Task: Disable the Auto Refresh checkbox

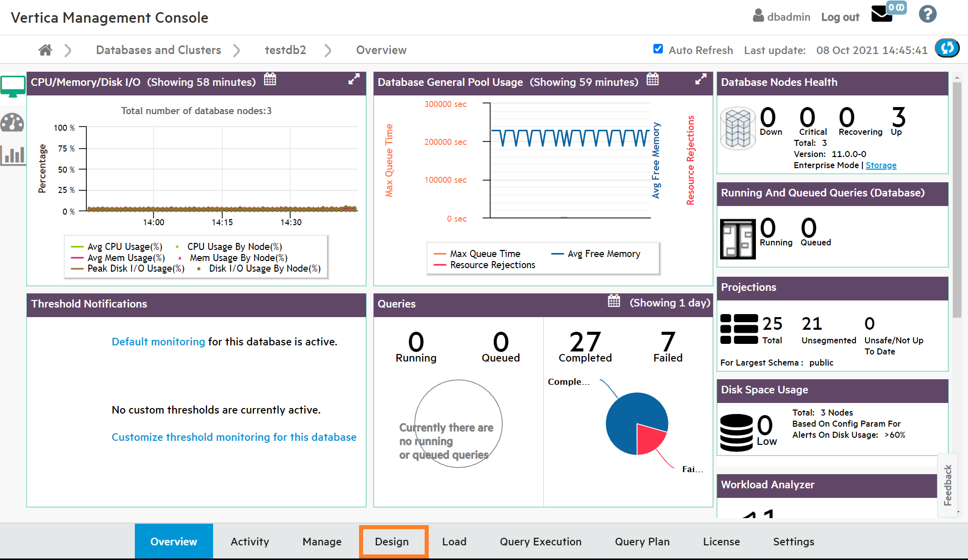Action: 658,49
